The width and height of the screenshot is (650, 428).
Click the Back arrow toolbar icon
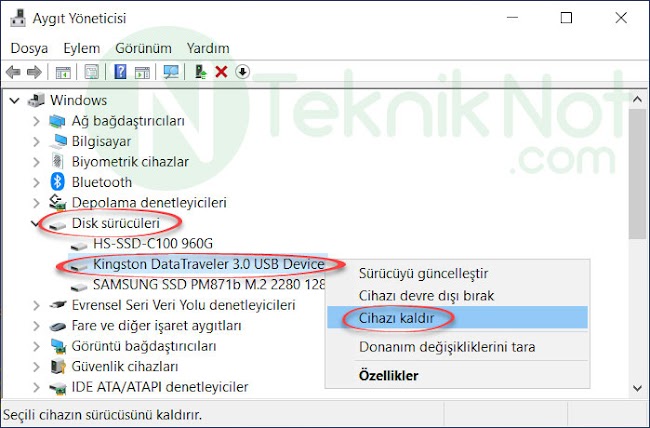coord(13,72)
